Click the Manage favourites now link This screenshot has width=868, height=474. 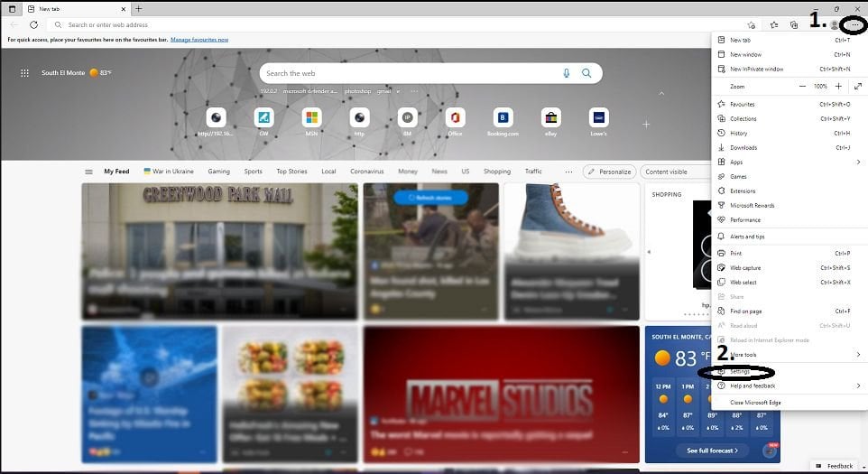(199, 40)
